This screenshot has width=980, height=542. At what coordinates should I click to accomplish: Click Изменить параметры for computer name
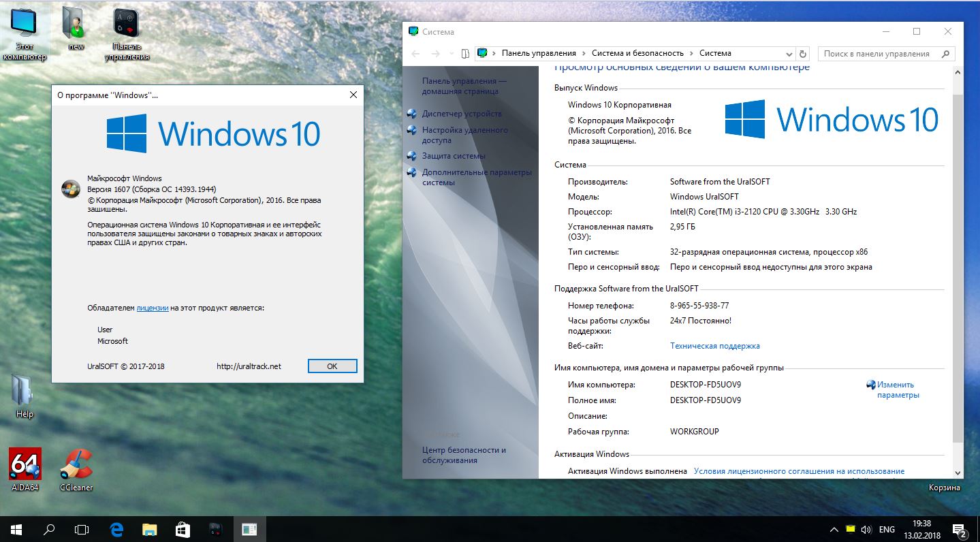898,389
